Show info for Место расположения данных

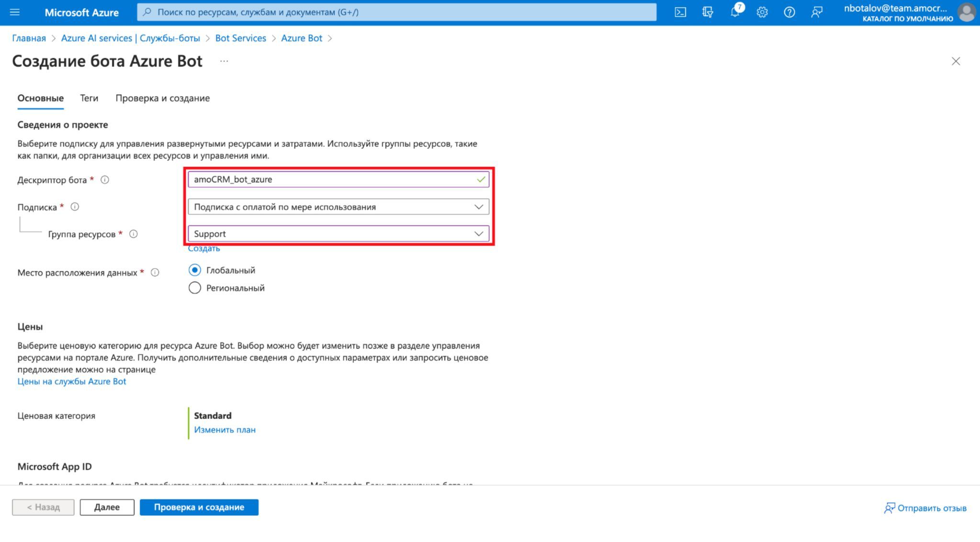point(155,273)
